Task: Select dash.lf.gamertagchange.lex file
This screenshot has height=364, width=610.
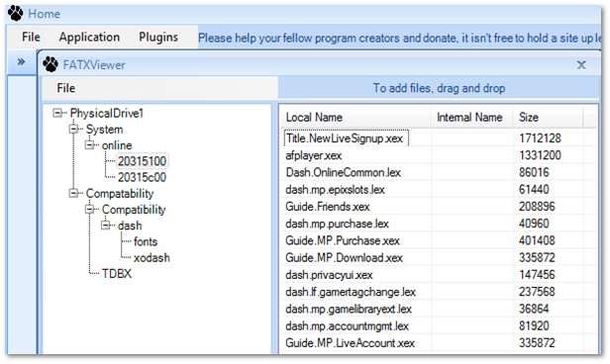Action: 351,292
